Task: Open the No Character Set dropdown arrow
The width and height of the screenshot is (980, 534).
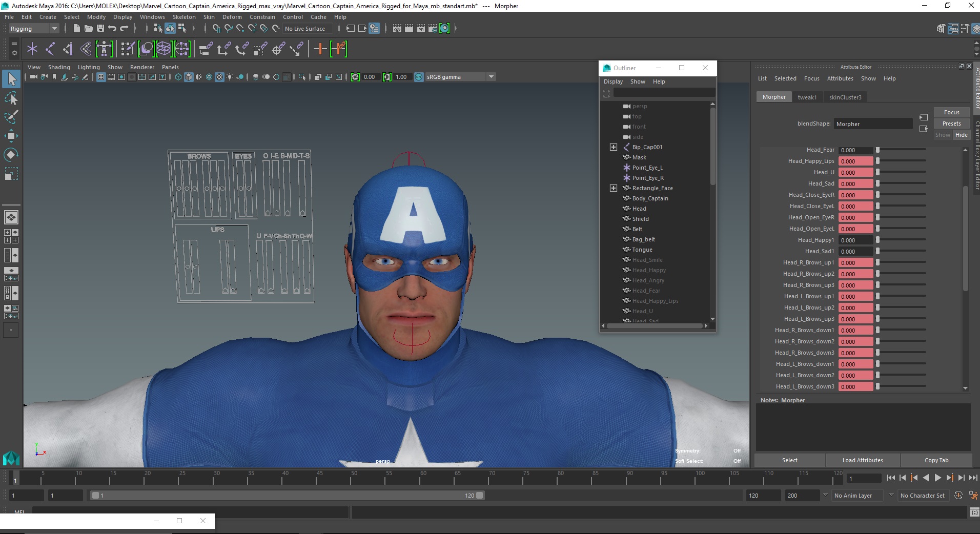Action: pos(891,495)
